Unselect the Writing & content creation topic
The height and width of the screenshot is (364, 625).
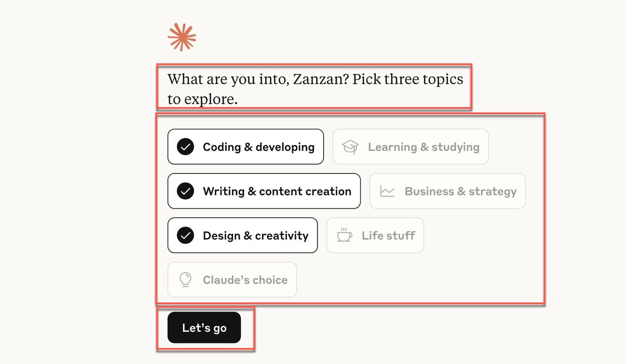click(x=264, y=191)
